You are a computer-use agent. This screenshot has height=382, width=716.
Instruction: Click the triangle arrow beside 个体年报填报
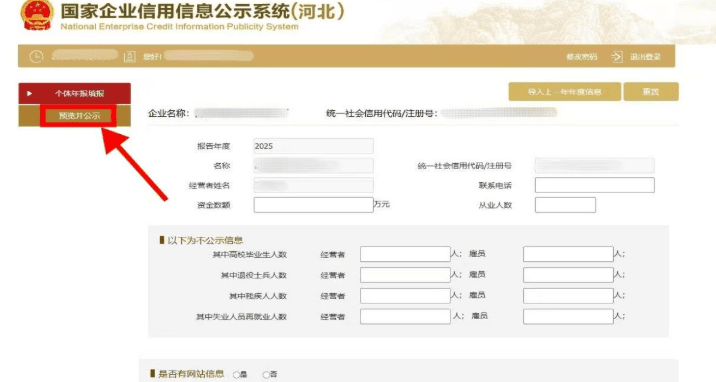30,94
